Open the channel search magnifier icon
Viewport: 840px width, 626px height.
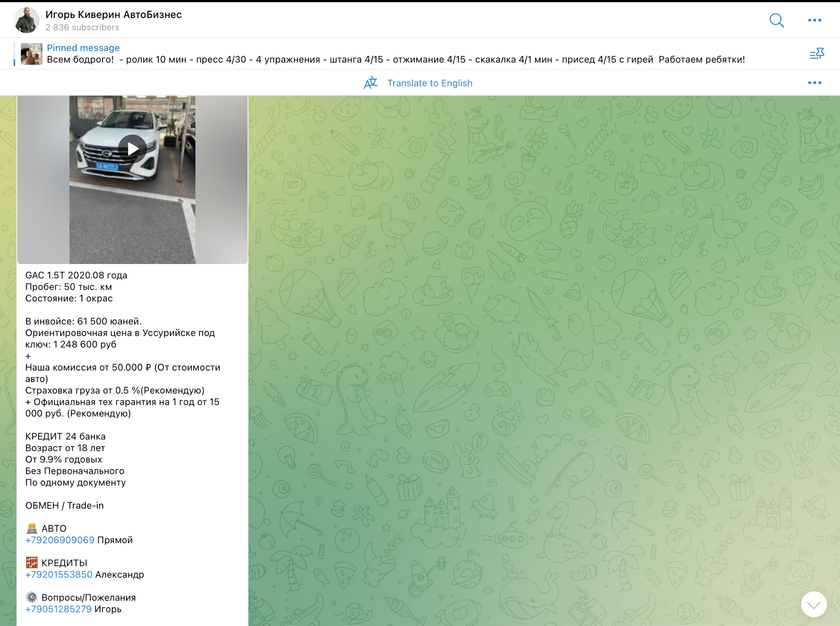776,20
